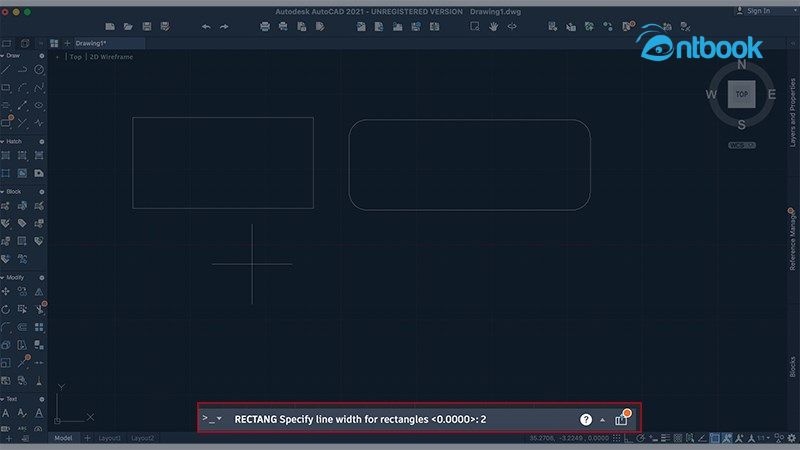Image resolution: width=800 pixels, height=450 pixels.
Task: Select the Circle tool in Draw panel
Action: [39, 69]
